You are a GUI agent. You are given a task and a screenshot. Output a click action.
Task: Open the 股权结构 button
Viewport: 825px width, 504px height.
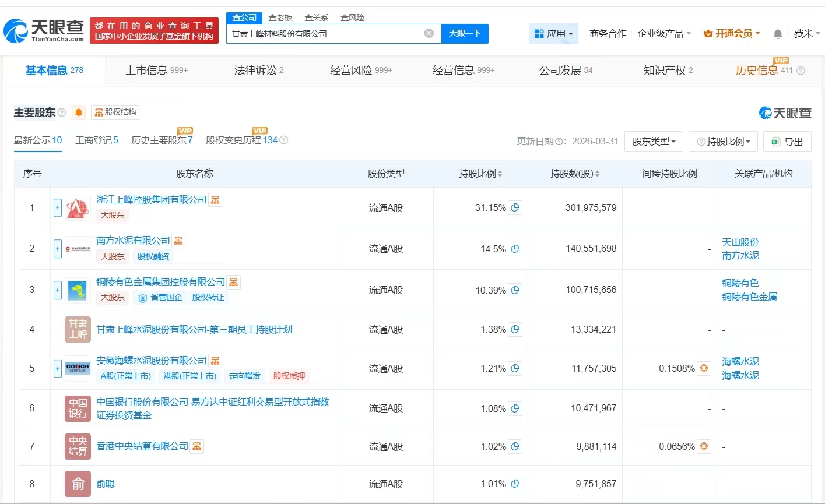[x=115, y=112]
